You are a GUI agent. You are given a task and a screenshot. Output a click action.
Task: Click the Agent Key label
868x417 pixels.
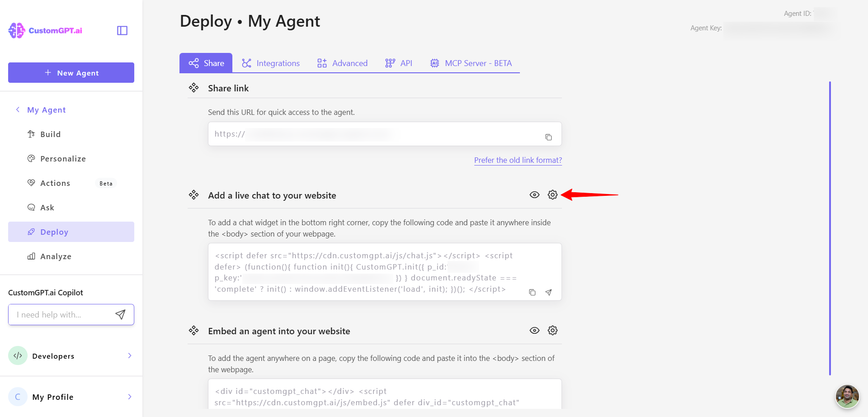pyautogui.click(x=706, y=28)
